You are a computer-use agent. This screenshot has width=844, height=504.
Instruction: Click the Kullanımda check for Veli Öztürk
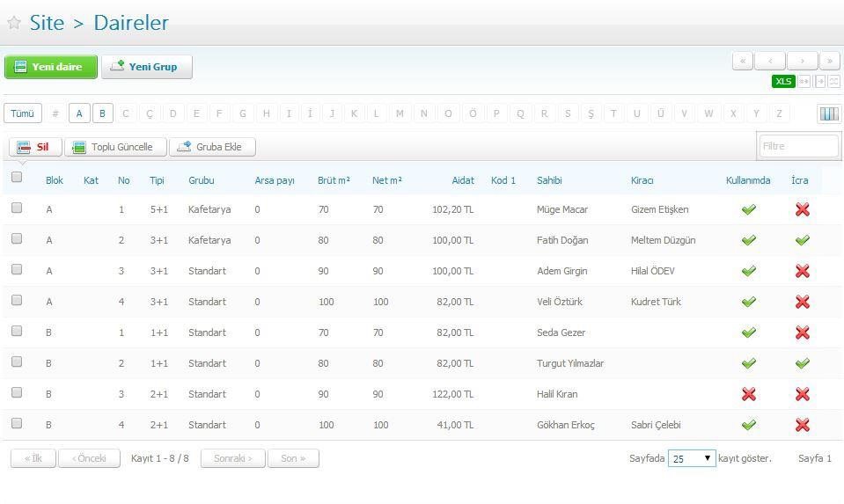[749, 302]
